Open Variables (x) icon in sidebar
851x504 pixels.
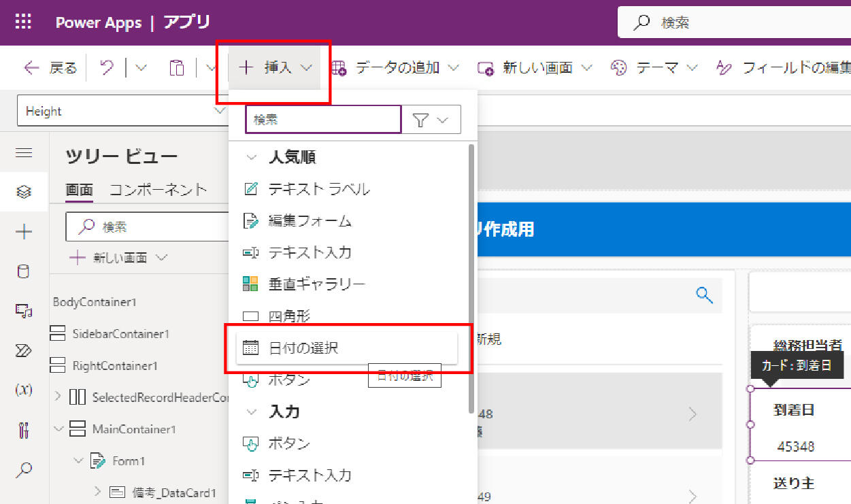[24, 390]
